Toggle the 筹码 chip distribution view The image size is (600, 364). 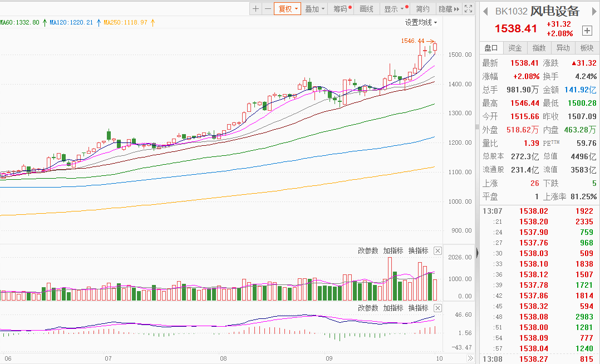click(x=341, y=8)
